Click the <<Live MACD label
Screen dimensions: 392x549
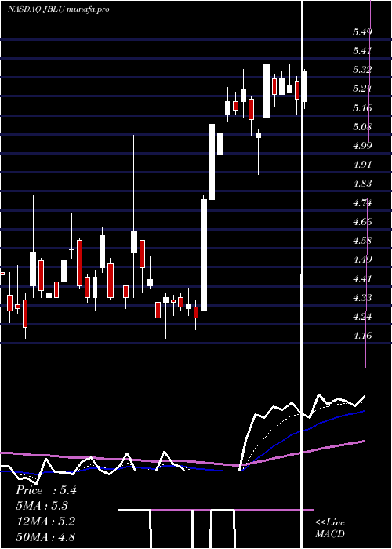click(330, 528)
